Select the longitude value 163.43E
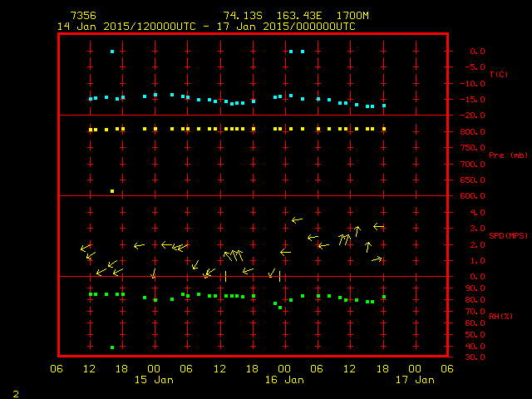Screen dimensions: 532x399 click(x=288, y=16)
